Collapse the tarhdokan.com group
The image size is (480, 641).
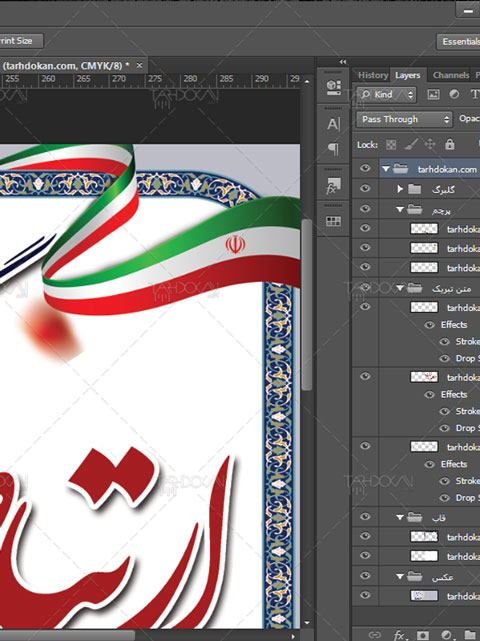click(x=386, y=168)
